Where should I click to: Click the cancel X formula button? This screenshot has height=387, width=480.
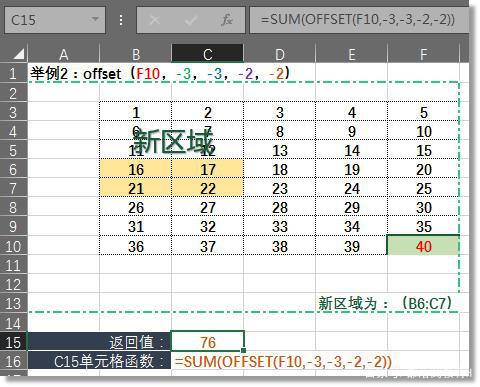click(155, 20)
